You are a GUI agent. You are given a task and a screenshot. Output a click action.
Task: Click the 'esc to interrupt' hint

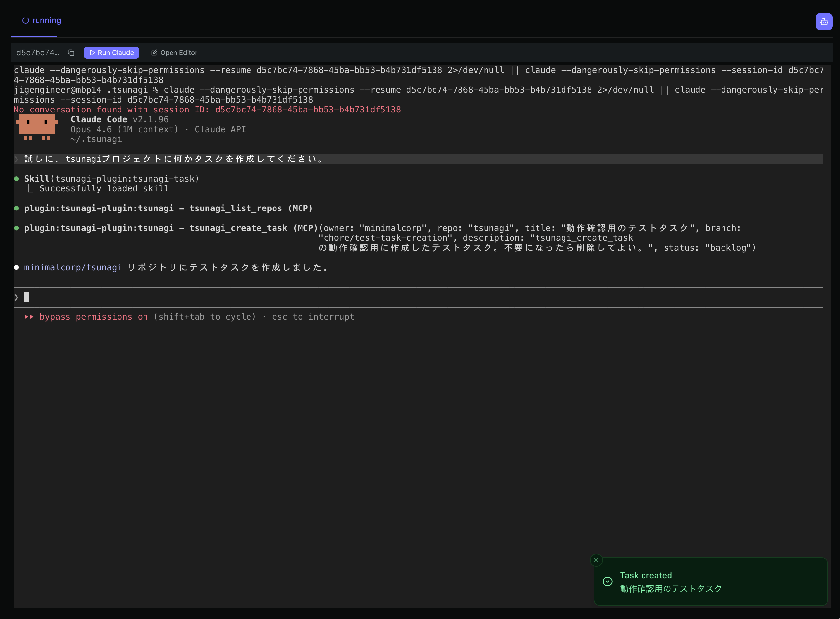(313, 317)
